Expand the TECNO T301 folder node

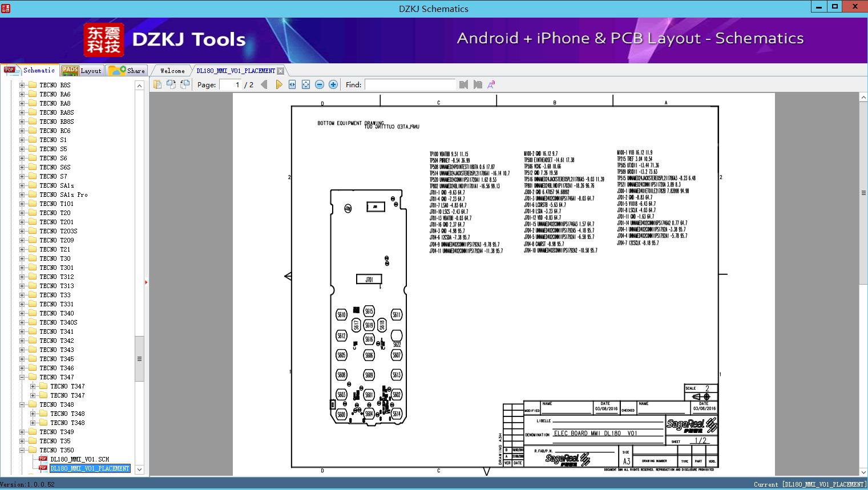22,268
